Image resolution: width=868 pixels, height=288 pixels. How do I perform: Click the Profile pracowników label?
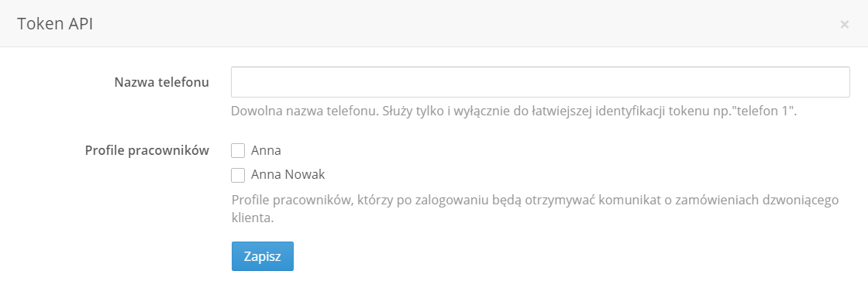click(x=147, y=150)
